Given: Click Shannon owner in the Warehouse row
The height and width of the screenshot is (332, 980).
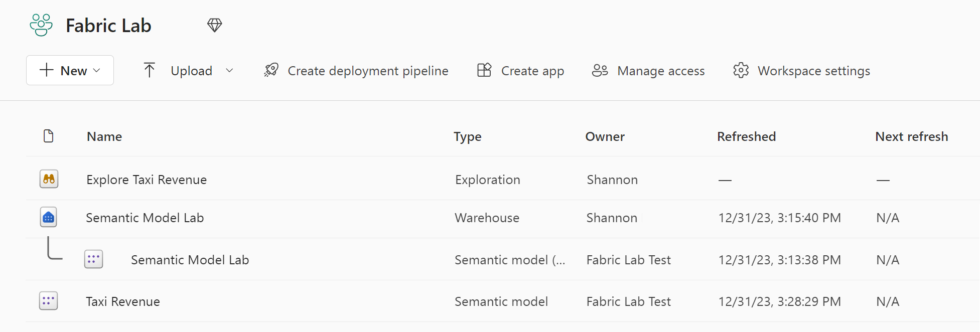Looking at the screenshot, I should (612, 218).
